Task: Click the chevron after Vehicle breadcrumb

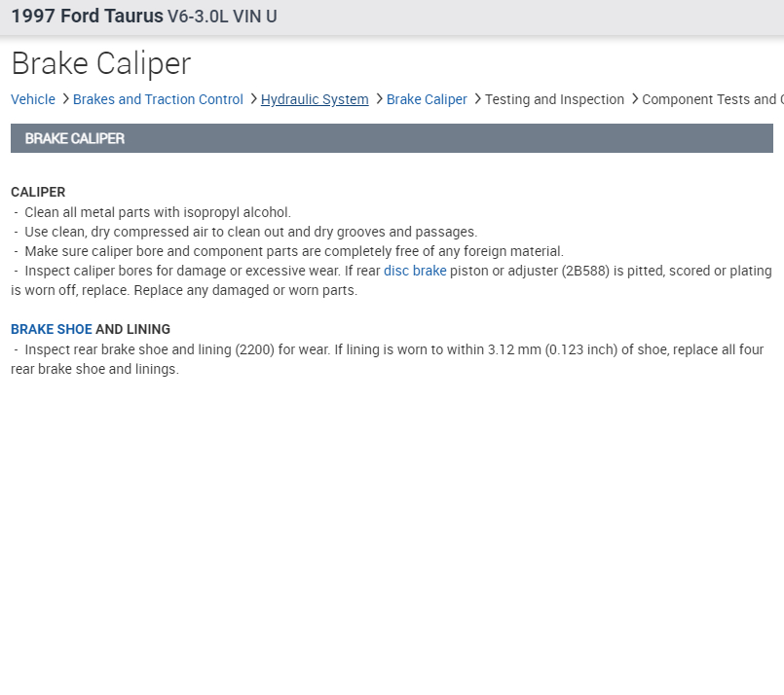Action: [65, 99]
